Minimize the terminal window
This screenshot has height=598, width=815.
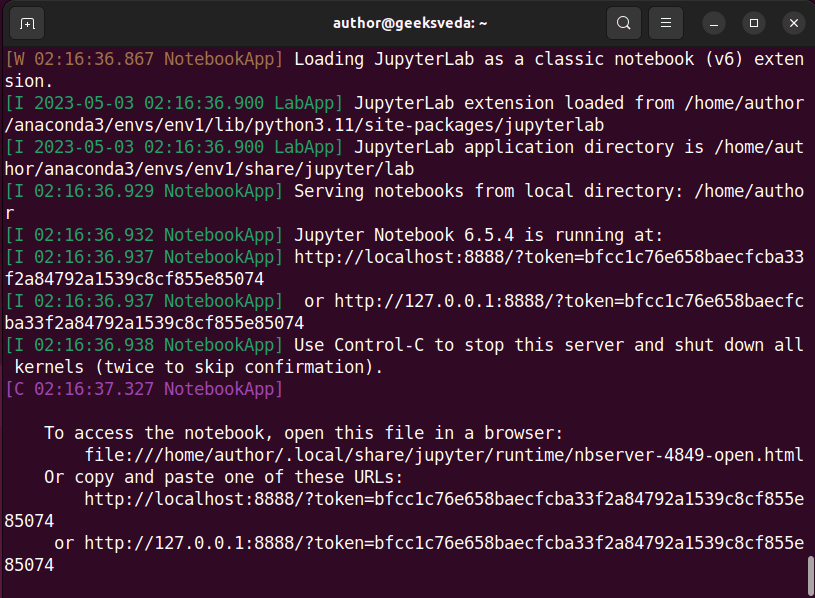tap(712, 22)
